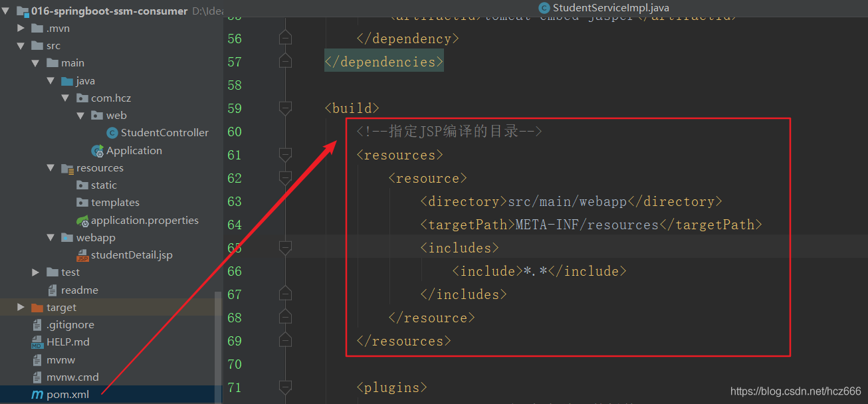The image size is (868, 404).
Task: Click the mvnw file icon
Action: coord(37,360)
